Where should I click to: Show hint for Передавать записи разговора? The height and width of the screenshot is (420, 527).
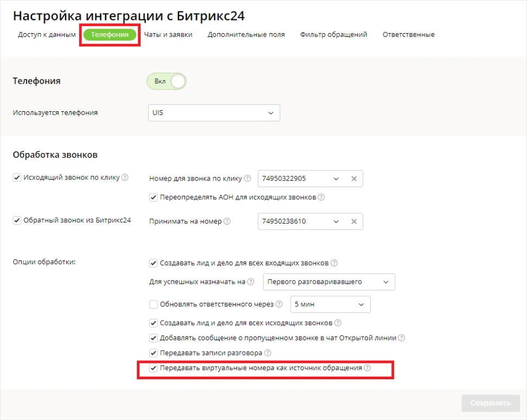pos(268,353)
